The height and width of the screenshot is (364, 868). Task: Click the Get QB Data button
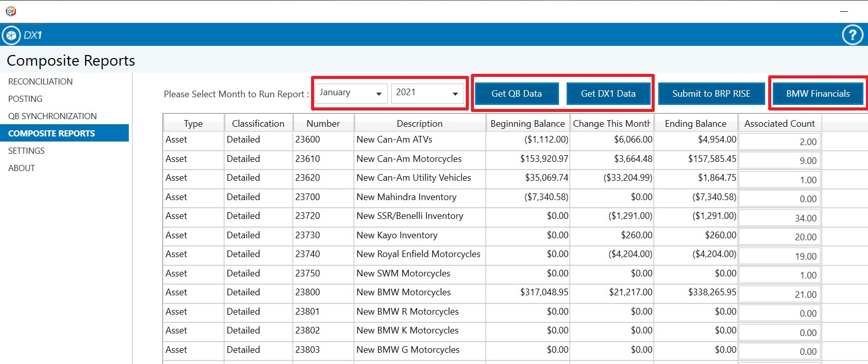pyautogui.click(x=517, y=94)
